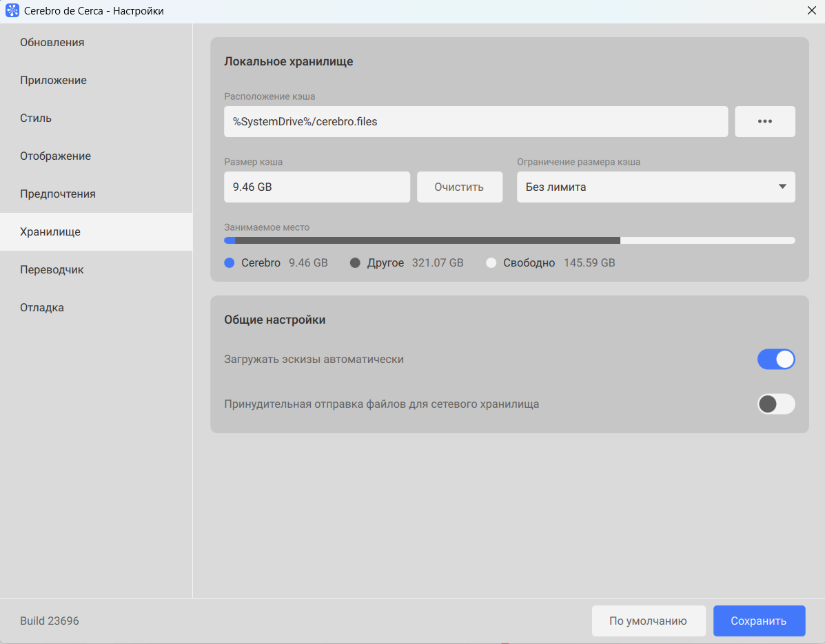Open the Переводчик settings page

pos(52,270)
